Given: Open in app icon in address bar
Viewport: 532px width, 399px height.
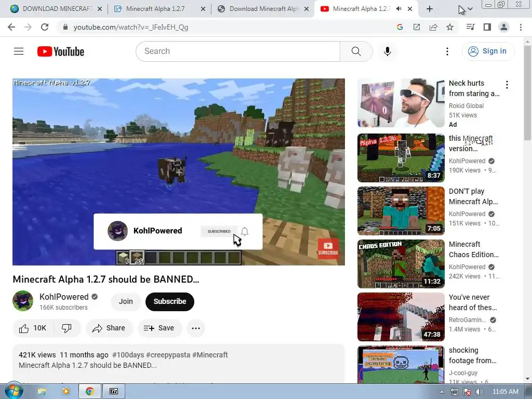Looking at the screenshot, I should 417,27.
